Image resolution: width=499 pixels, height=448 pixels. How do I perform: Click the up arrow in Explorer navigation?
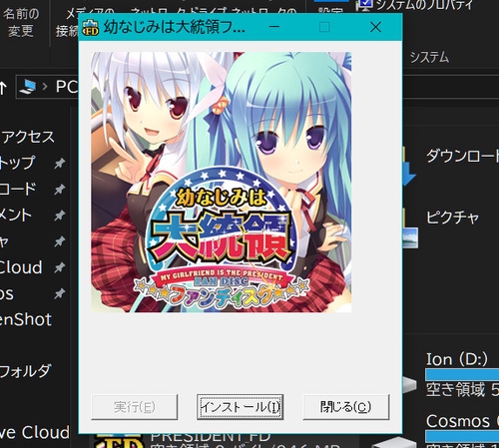[x=3, y=88]
